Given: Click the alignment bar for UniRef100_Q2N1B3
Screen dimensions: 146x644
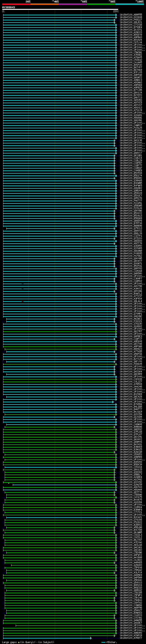Looking at the screenshot, I should [x=64, y=565].
